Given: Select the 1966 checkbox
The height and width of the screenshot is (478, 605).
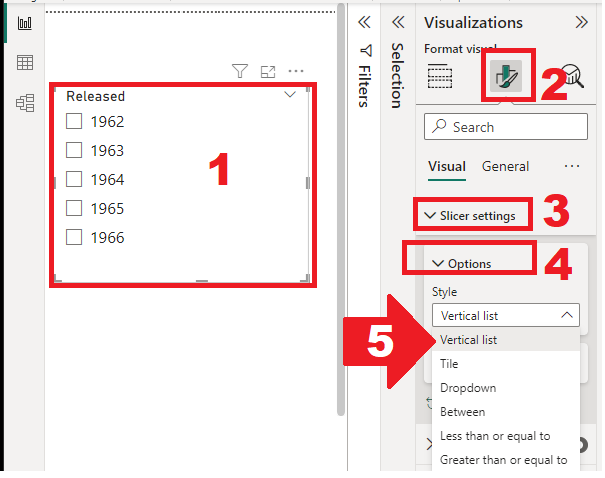Looking at the screenshot, I should (x=73, y=238).
